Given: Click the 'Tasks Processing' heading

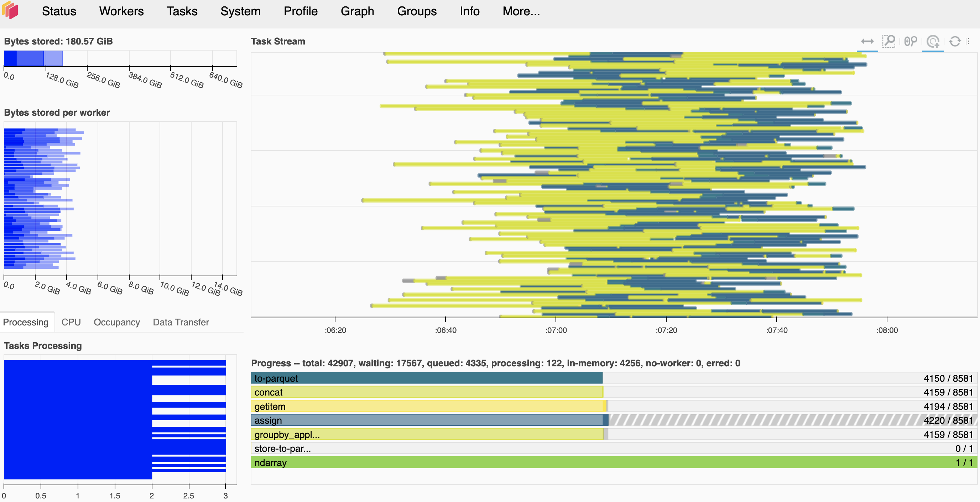Looking at the screenshot, I should tap(43, 346).
